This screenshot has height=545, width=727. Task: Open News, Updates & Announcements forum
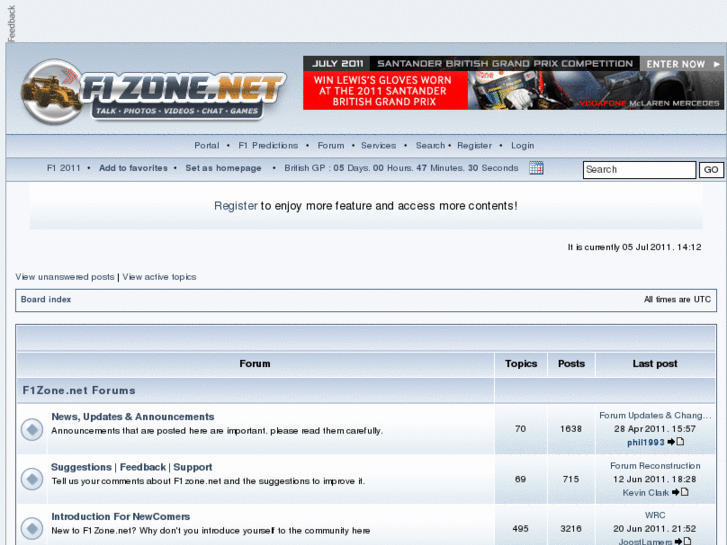(x=133, y=416)
